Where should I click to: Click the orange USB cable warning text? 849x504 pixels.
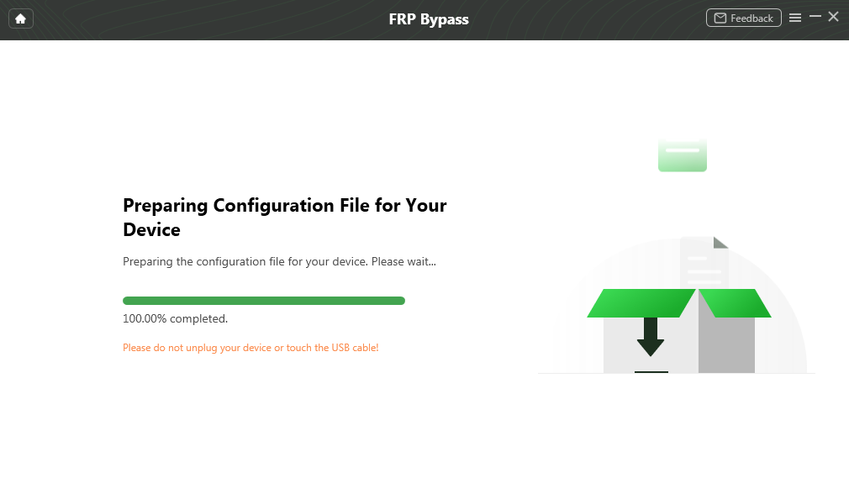click(x=250, y=348)
